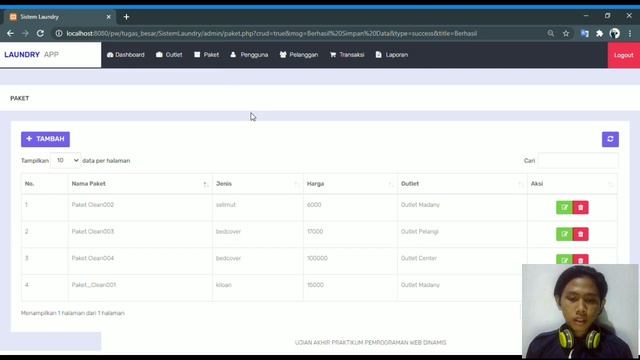Image resolution: width=640 pixels, height=360 pixels.
Task: Open the Paket menu item
Action: (207, 55)
